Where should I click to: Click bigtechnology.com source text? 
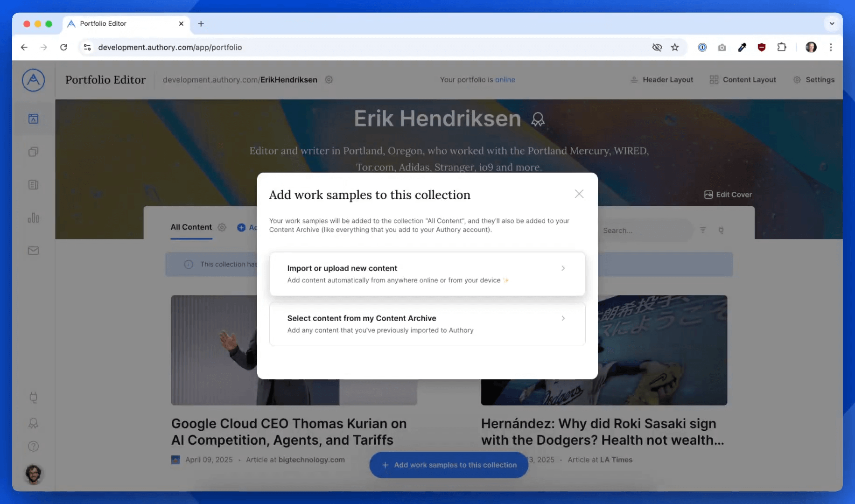[311, 460]
